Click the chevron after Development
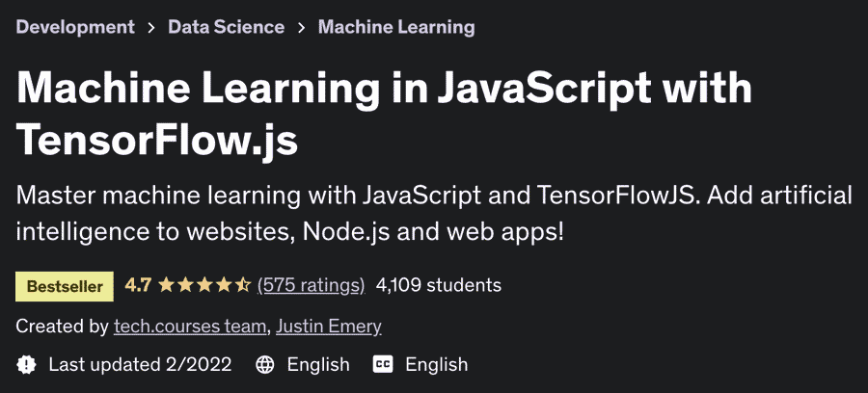The height and width of the screenshot is (393, 868). tap(151, 28)
